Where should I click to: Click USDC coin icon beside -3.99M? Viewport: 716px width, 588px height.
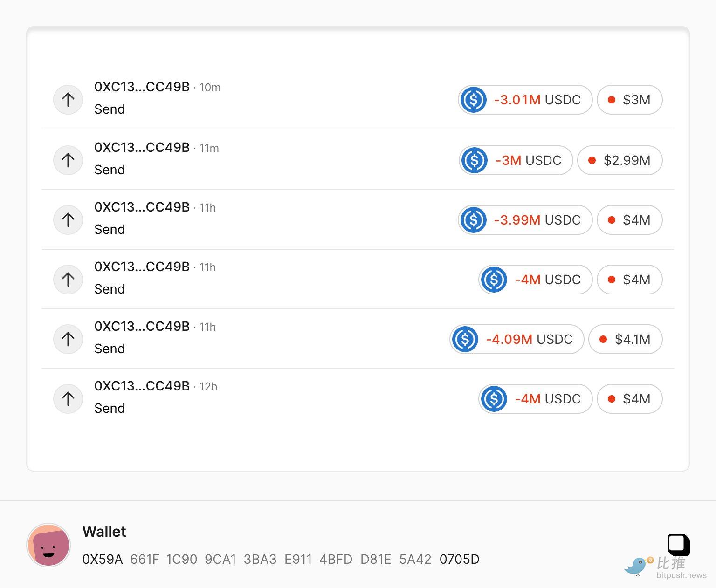[474, 220]
